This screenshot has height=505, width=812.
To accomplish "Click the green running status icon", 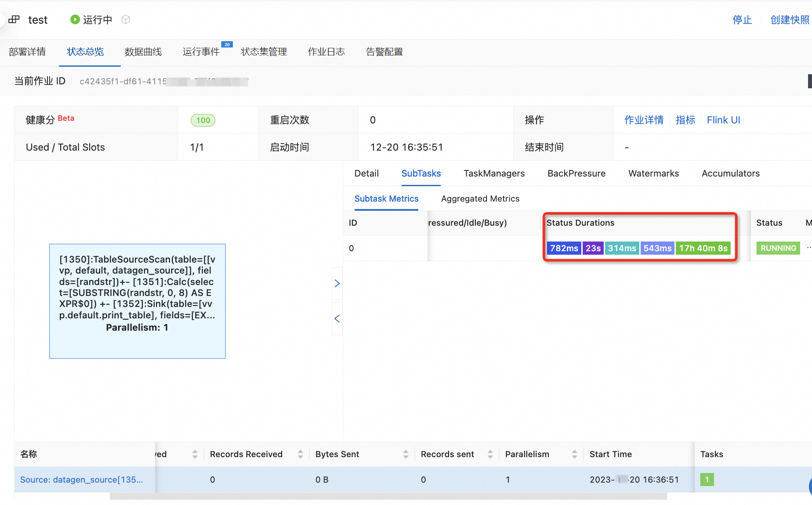I will (75, 19).
